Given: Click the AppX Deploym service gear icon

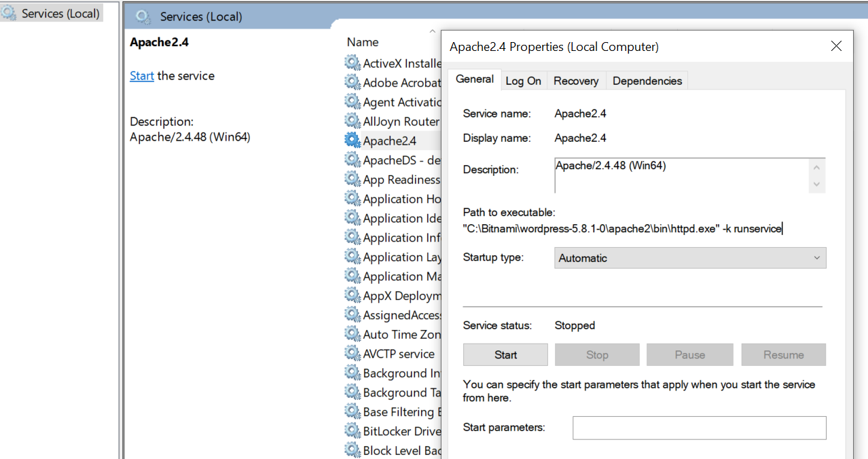Looking at the screenshot, I should [352, 295].
